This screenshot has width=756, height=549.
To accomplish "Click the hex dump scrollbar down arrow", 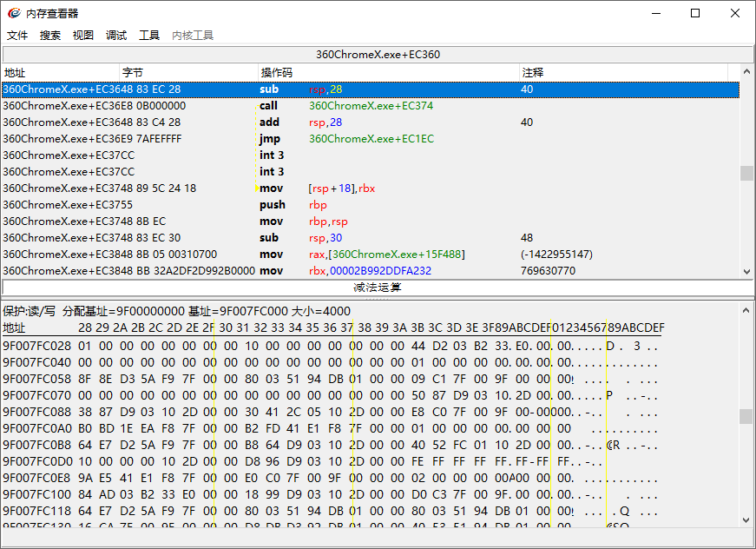I will point(746,520).
